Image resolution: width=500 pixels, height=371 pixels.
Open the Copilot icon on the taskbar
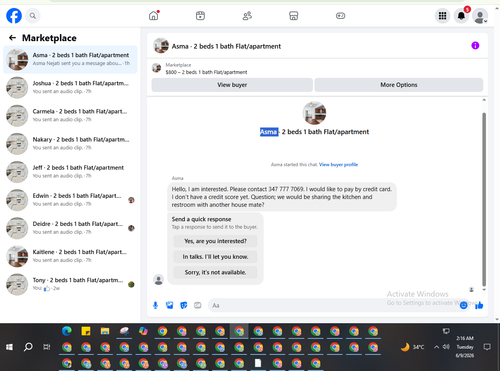[143, 331]
